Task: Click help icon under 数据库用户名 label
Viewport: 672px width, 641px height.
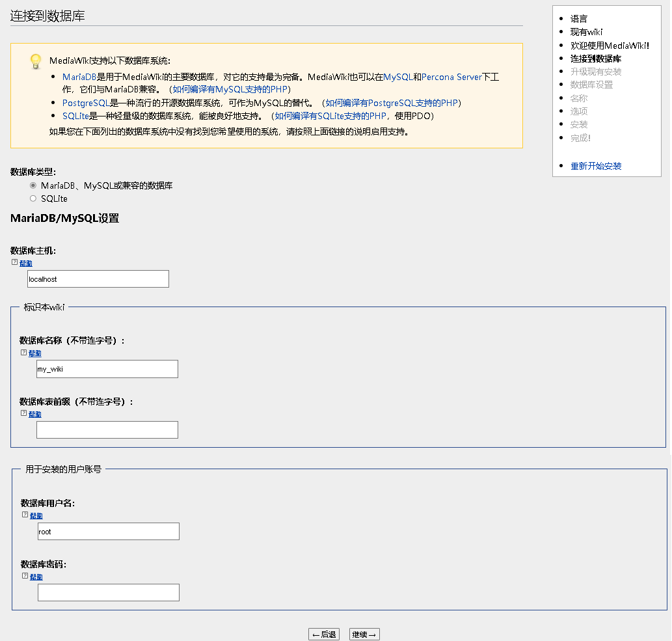Action: 25,515
